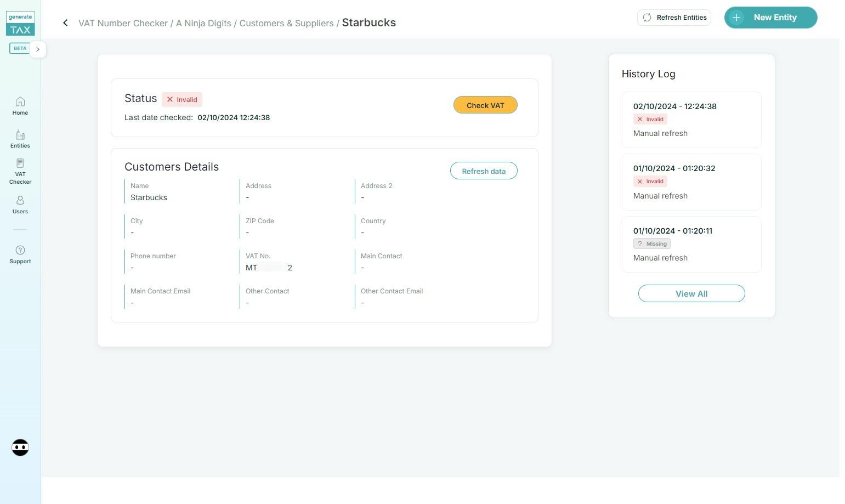Click the Starbucks breadcrumb title
Viewport: 845px width, 504px height.
coord(369,22)
